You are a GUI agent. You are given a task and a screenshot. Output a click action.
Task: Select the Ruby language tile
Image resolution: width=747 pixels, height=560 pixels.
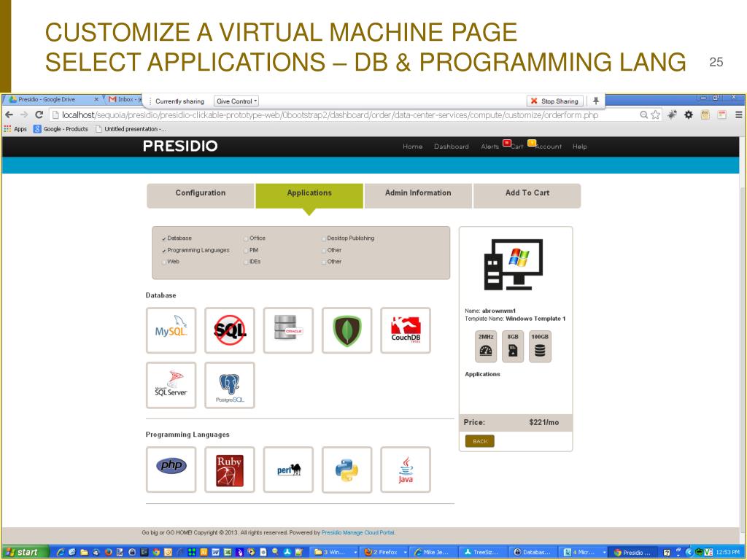coord(230,470)
